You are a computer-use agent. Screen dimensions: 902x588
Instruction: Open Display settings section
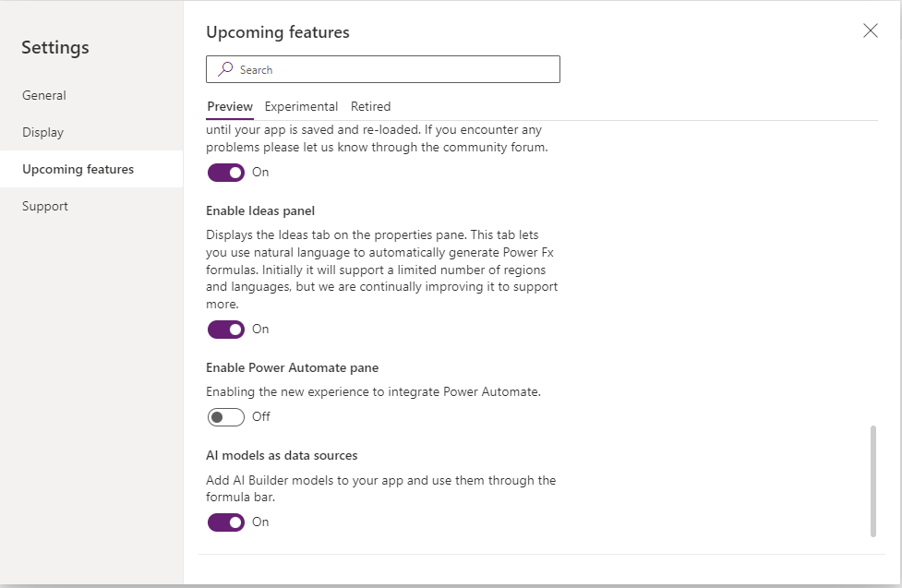[x=91, y=132]
